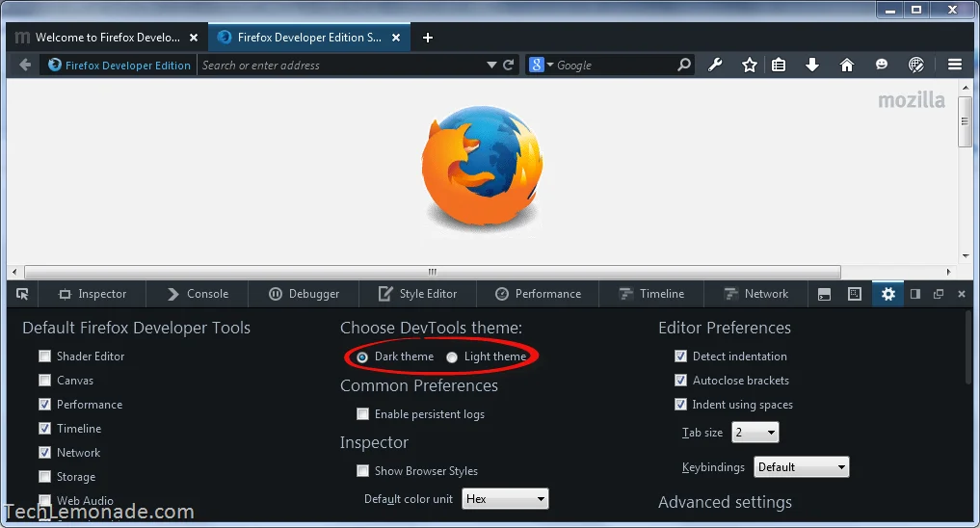Uncheck Detect indentation
This screenshot has height=528, width=980.
point(680,356)
